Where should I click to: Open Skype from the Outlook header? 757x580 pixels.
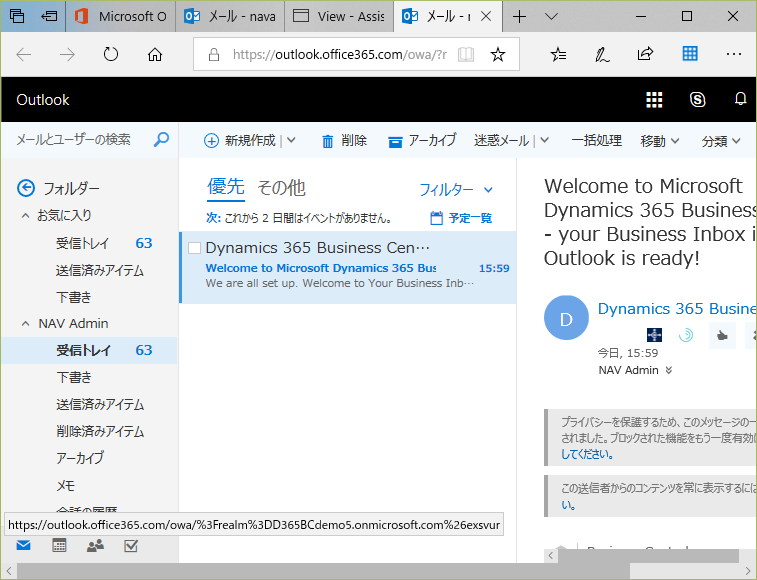pyautogui.click(x=697, y=100)
